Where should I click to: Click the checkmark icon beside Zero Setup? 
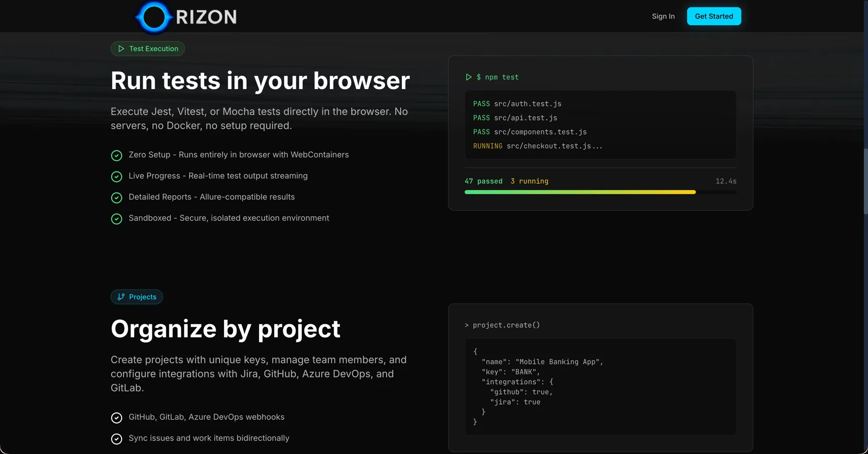[117, 155]
